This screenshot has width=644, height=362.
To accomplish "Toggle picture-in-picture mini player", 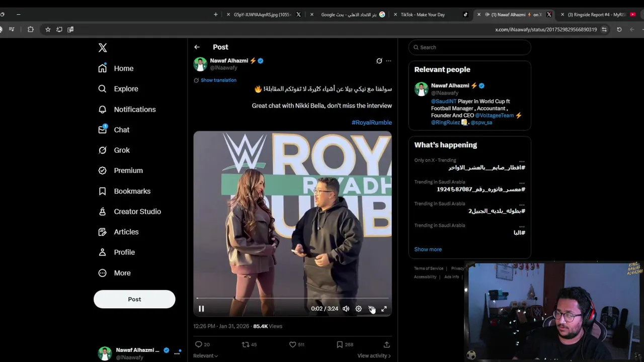I will click(x=371, y=309).
